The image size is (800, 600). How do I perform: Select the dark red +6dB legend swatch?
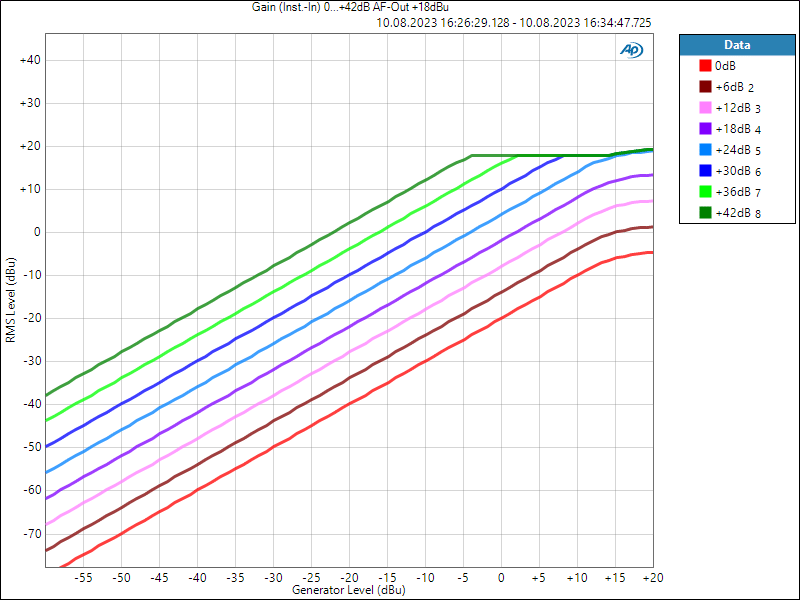click(x=706, y=87)
